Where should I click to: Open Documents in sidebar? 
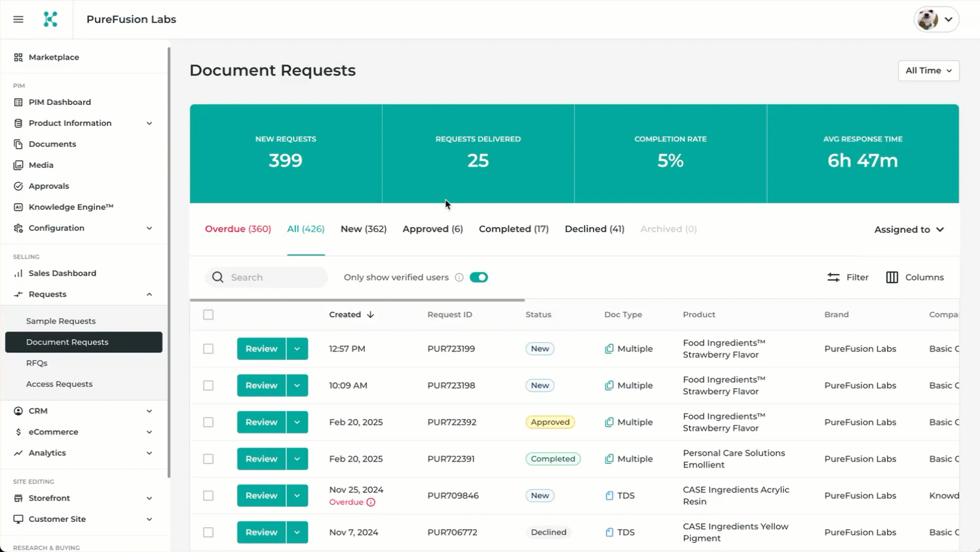pos(52,144)
